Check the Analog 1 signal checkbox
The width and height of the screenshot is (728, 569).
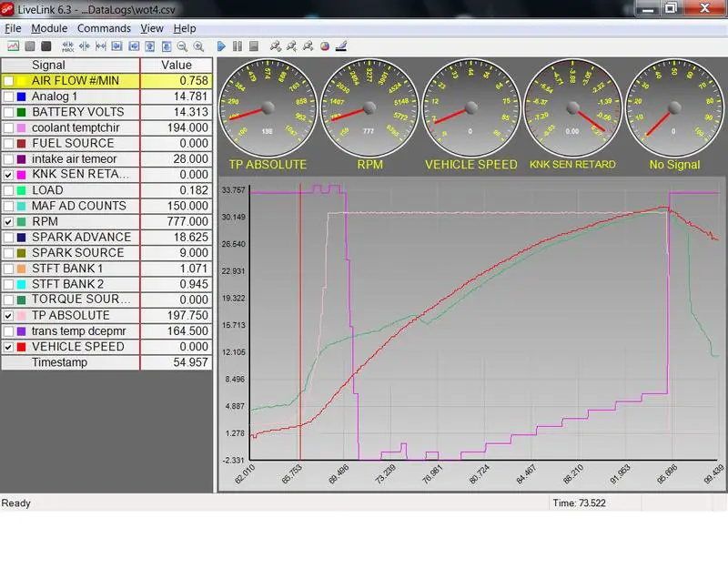point(8,97)
